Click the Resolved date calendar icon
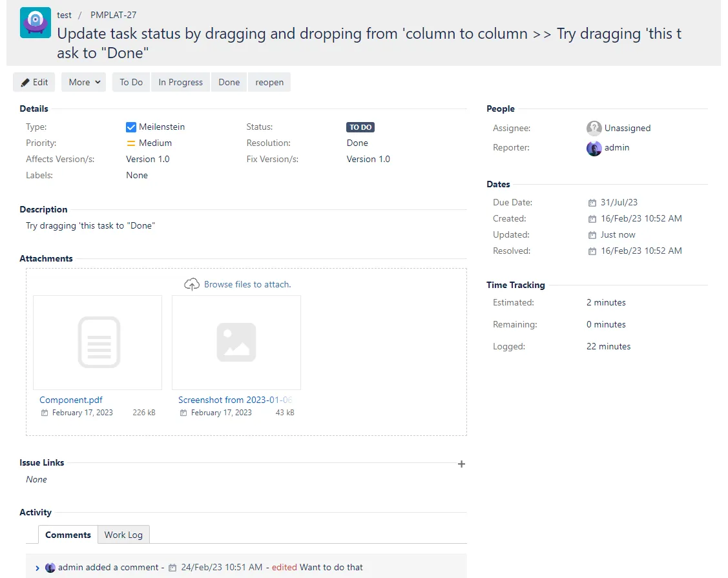The image size is (728, 578). (x=592, y=251)
